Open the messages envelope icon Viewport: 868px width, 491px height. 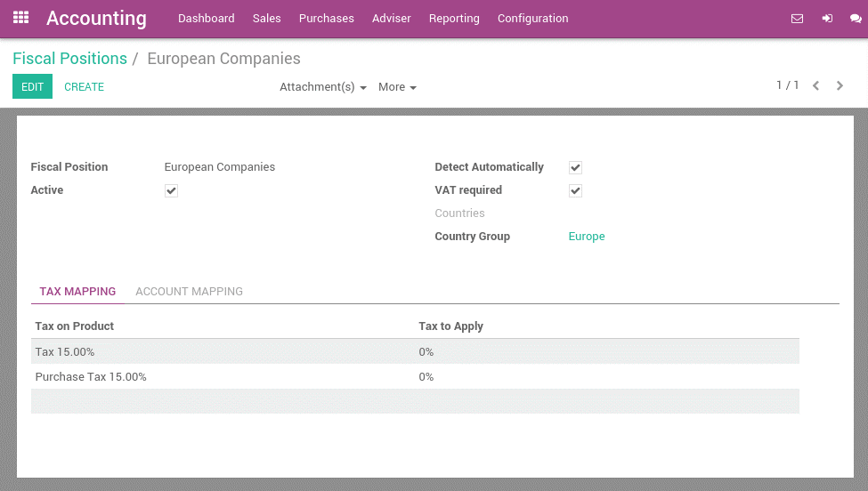797,19
